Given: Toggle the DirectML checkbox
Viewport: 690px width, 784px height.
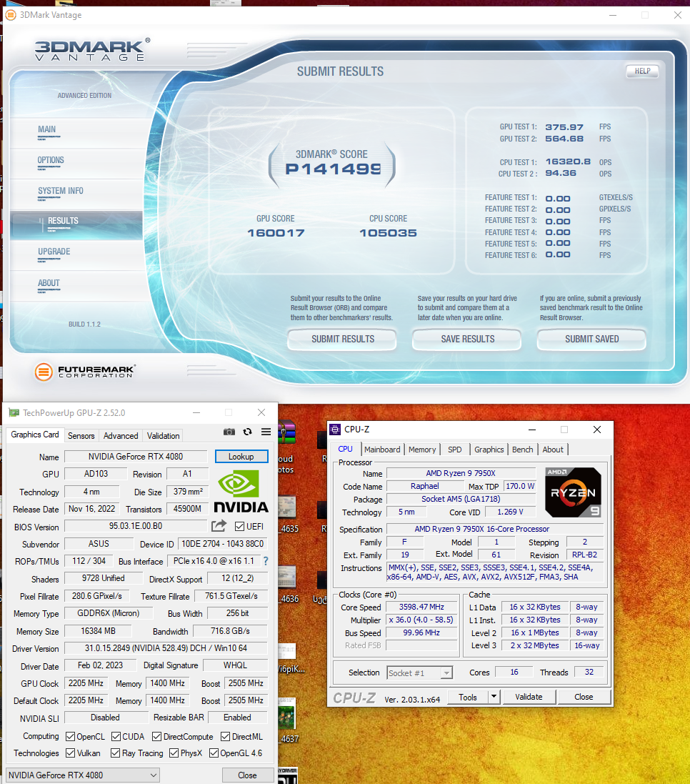Looking at the screenshot, I should pyautogui.click(x=225, y=737).
